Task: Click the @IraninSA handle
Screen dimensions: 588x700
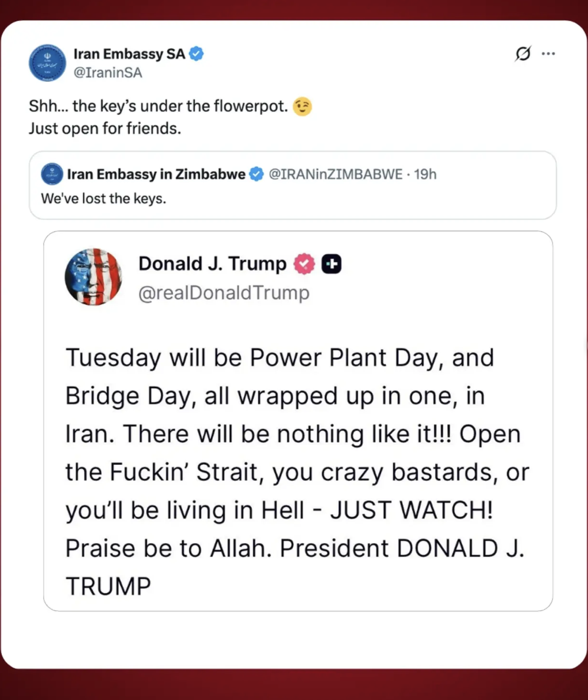Action: point(108,73)
